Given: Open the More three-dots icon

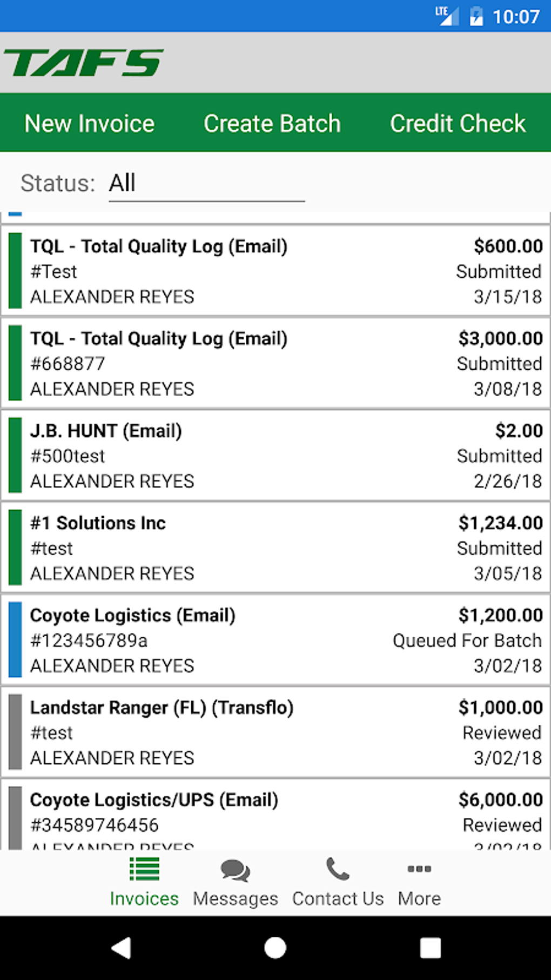Looking at the screenshot, I should click(x=419, y=869).
